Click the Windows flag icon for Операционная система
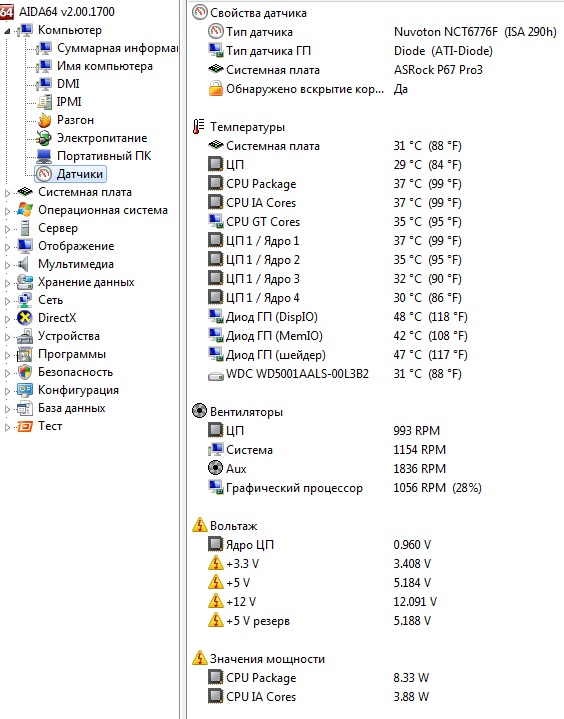This screenshot has width=564, height=719. click(25, 210)
